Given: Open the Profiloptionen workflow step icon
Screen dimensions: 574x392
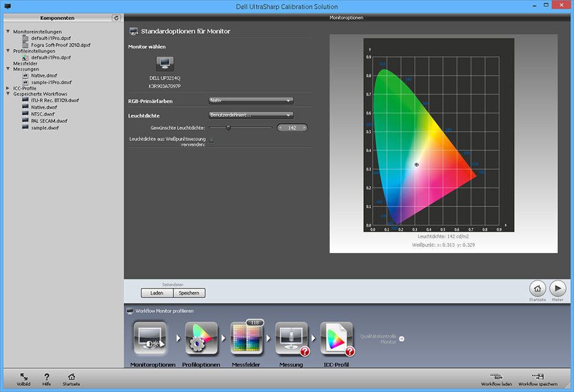Looking at the screenshot, I should tap(201, 338).
